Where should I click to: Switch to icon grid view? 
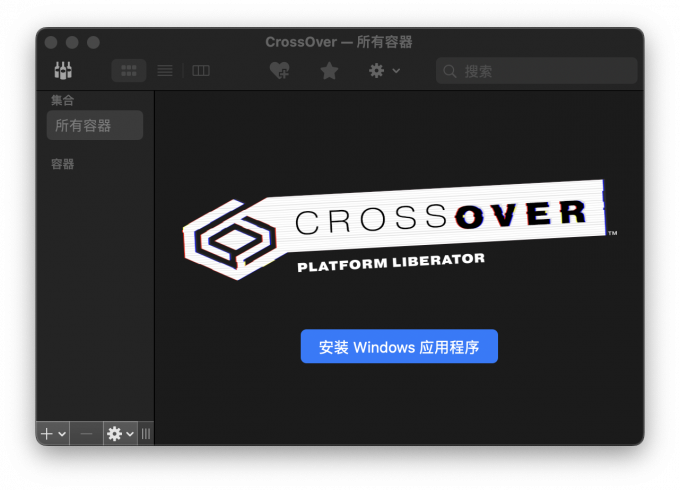[129, 71]
